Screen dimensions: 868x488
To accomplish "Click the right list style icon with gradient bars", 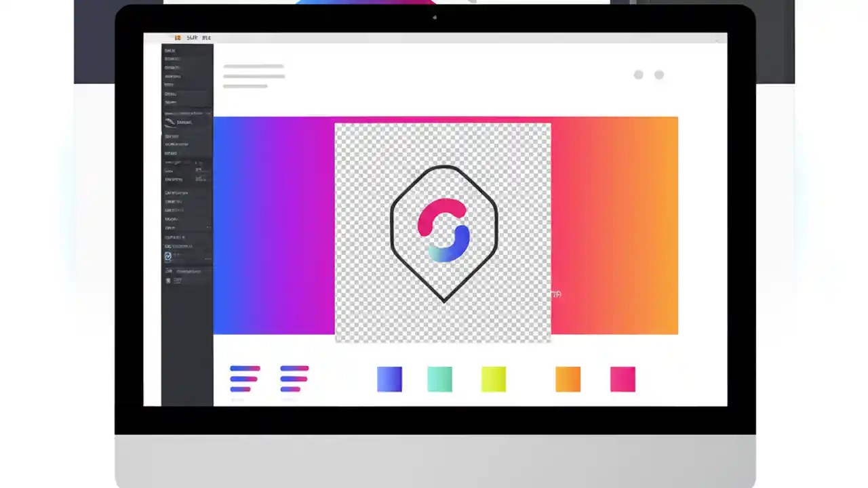I will [x=294, y=379].
